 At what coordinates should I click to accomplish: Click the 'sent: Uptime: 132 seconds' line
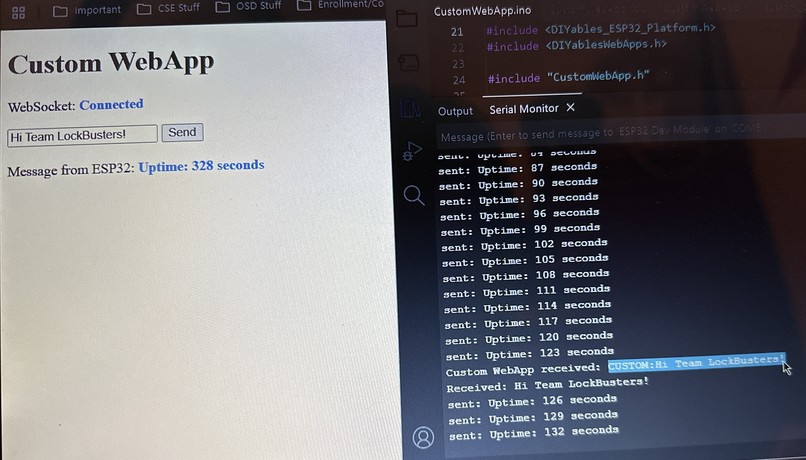coord(534,433)
